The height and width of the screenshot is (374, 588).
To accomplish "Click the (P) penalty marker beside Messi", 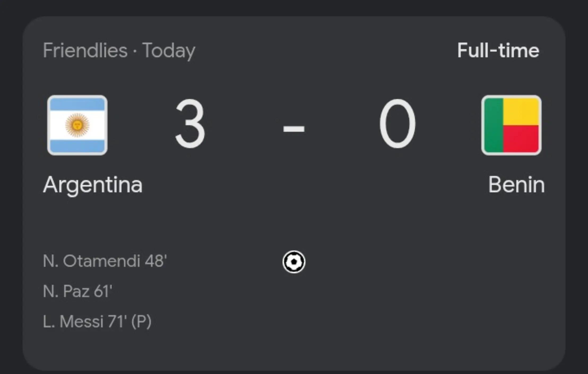I will pos(141,322).
